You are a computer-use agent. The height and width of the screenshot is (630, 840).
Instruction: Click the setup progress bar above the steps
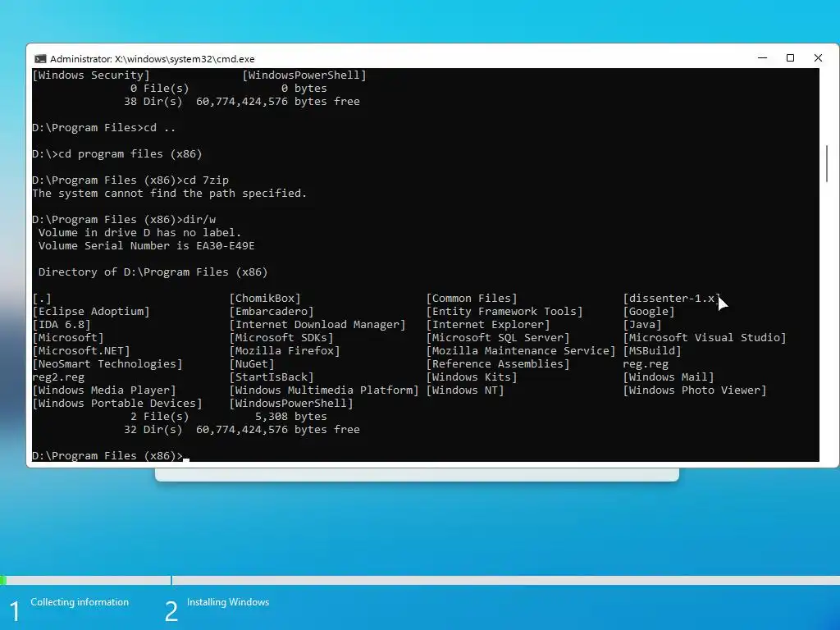420,580
